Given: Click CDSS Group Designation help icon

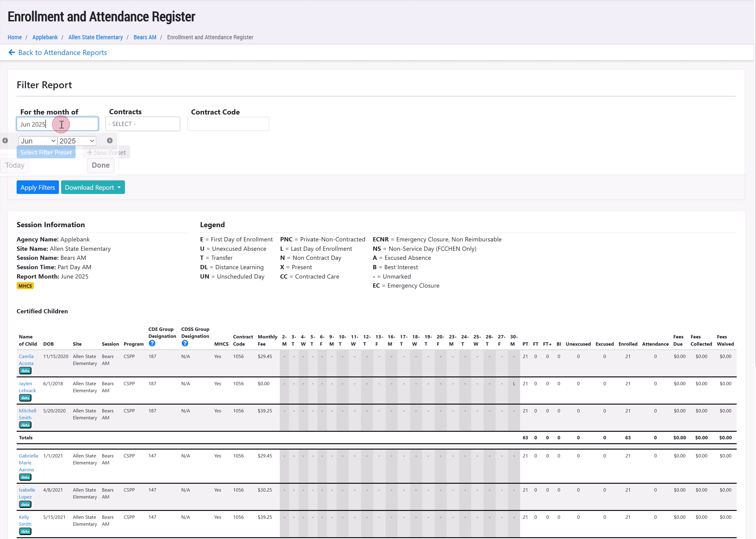Looking at the screenshot, I should tap(185, 343).
